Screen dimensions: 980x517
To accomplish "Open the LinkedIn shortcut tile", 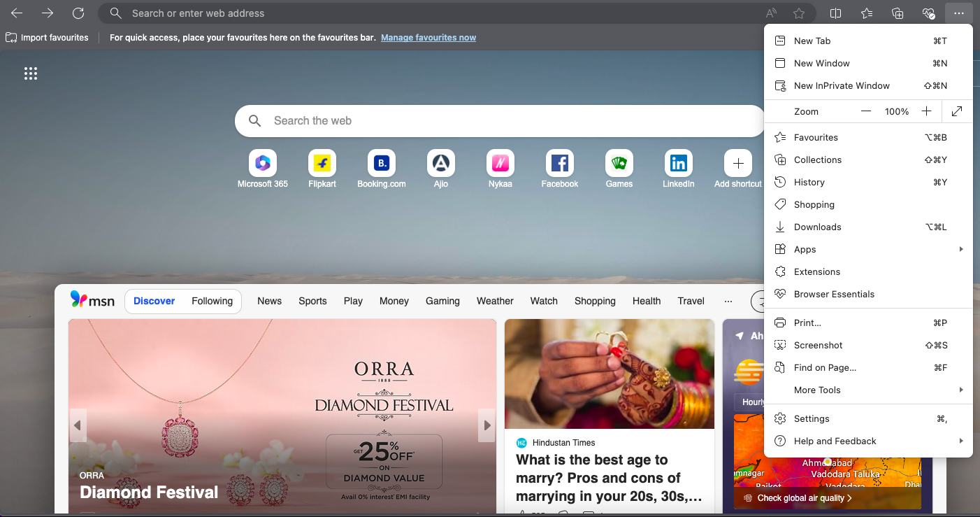I will pyautogui.click(x=679, y=169).
